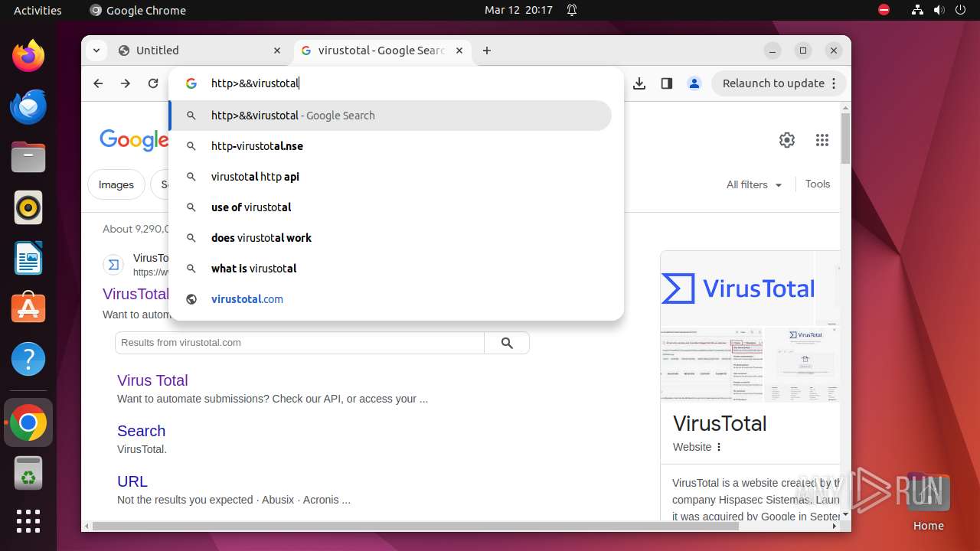Switch to virustotal Google Search tab
Image resolution: width=980 pixels, height=551 pixels.
[382, 51]
